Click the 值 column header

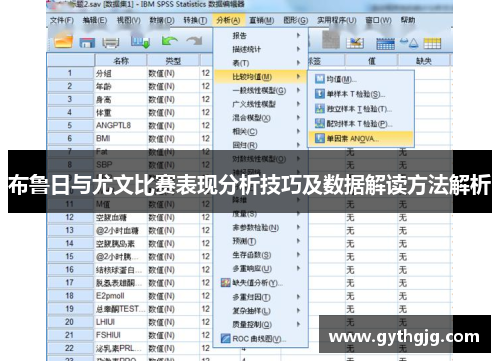coord(371,61)
